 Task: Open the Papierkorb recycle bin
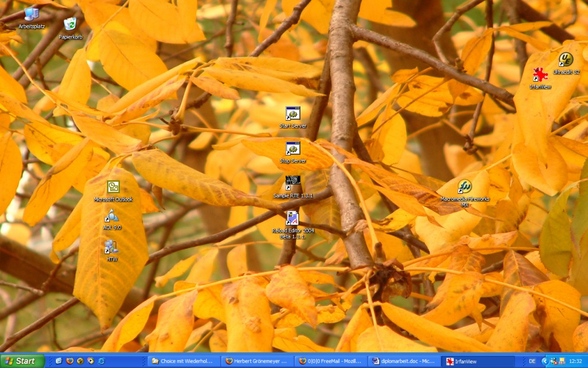point(70,24)
